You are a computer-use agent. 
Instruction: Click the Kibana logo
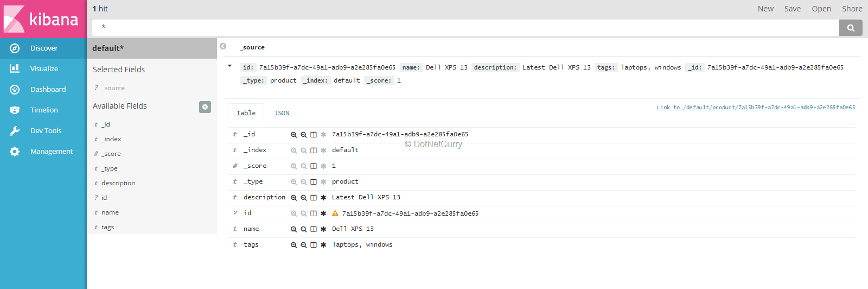pos(43,19)
